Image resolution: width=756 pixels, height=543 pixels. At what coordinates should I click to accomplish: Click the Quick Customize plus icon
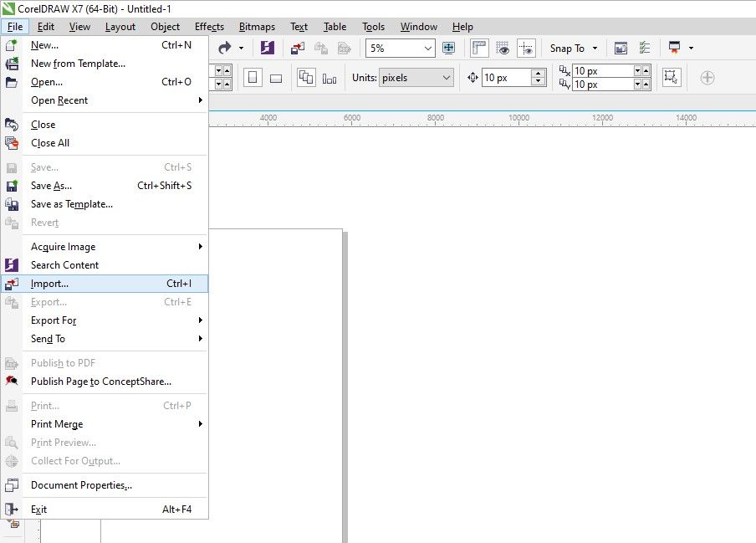tap(707, 78)
